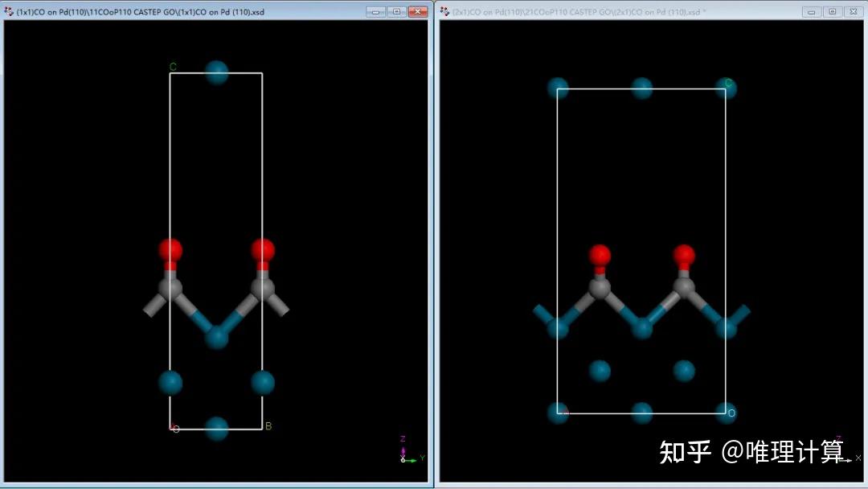This screenshot has height=489, width=868.
Task: Click the origin label O in the (2x1) window
Action: [731, 413]
